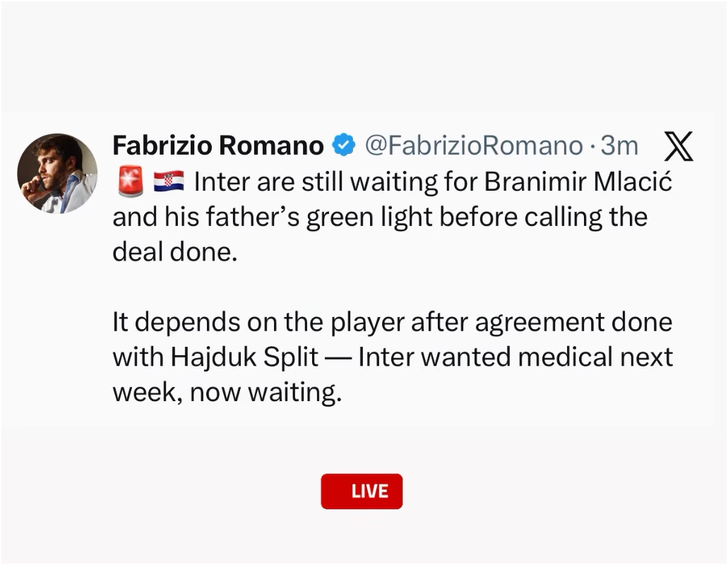This screenshot has height=565, width=728.
Task: Select the "deal done." line of text
Action: (175, 252)
